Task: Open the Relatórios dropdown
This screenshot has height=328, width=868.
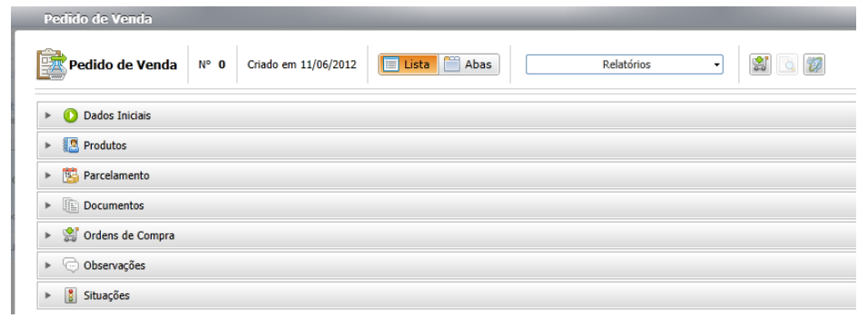Action: click(625, 65)
